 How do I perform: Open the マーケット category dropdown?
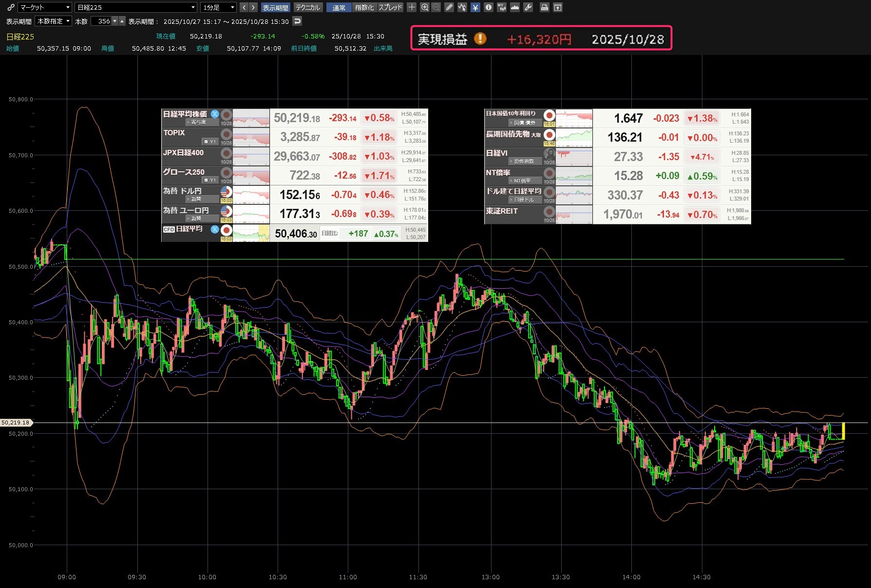[x=44, y=7]
